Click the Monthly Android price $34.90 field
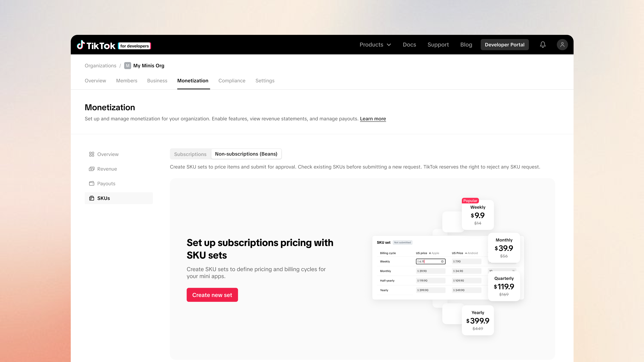 (x=466, y=271)
